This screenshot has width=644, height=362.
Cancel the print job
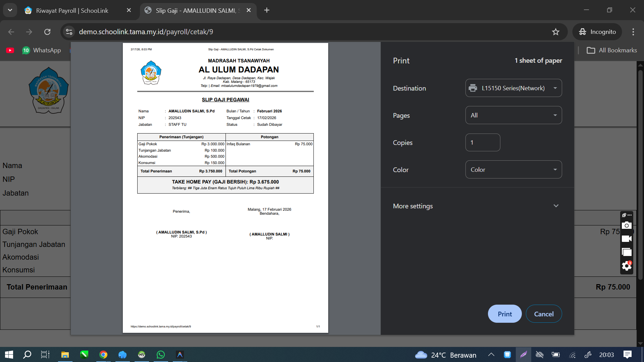[544, 314]
